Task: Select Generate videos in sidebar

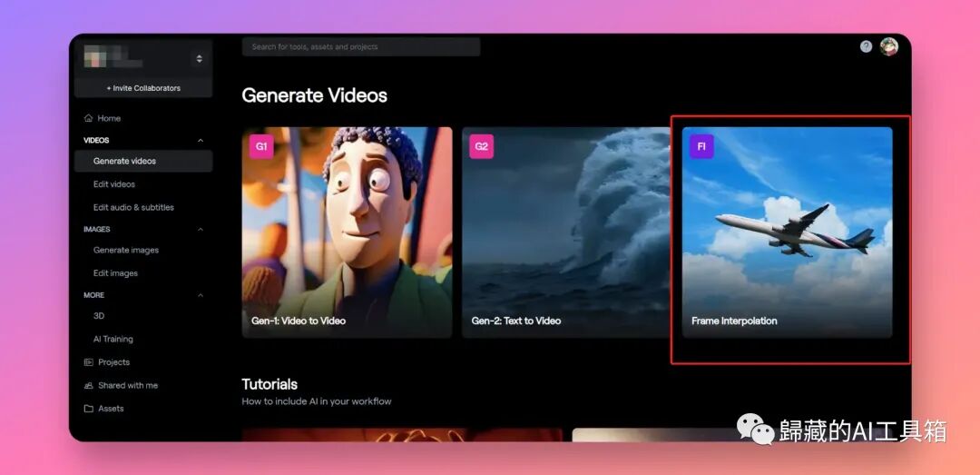Action: pos(143,161)
